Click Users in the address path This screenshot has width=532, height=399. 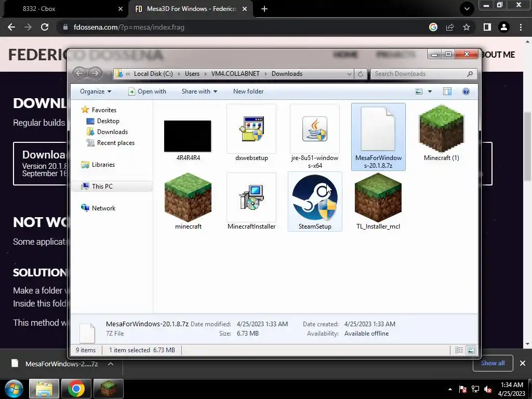point(192,74)
